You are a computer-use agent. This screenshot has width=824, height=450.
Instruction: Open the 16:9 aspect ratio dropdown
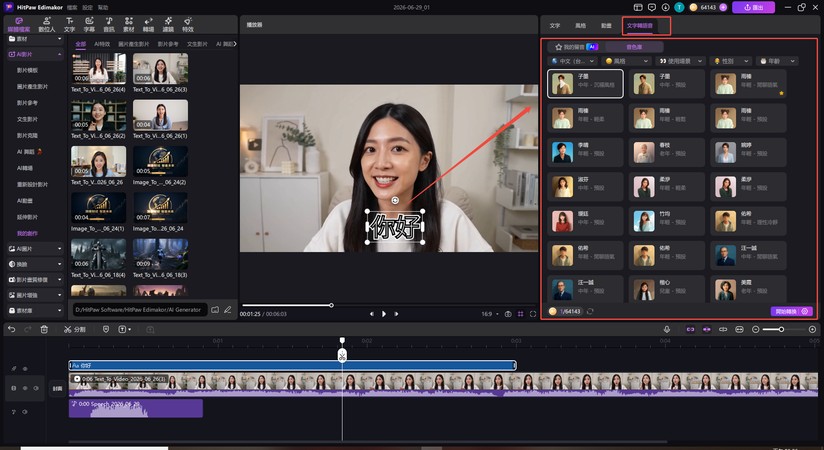tap(489, 314)
